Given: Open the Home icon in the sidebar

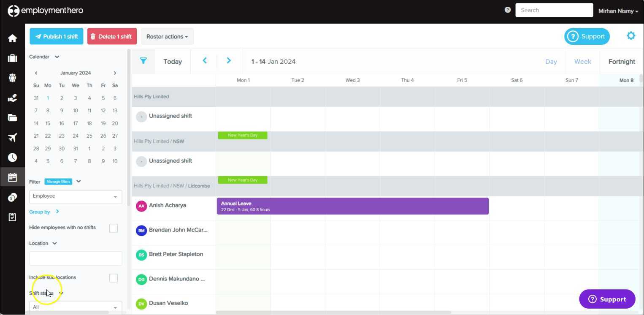Looking at the screenshot, I should click(12, 38).
